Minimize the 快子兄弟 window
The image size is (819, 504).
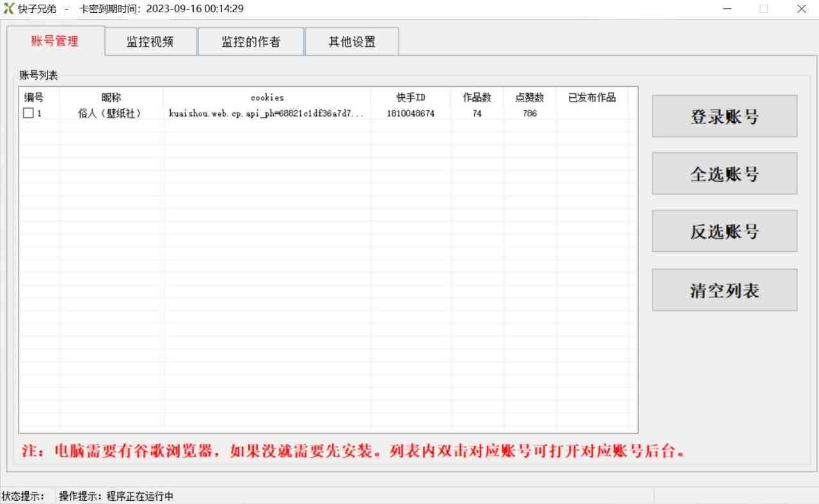click(x=728, y=9)
